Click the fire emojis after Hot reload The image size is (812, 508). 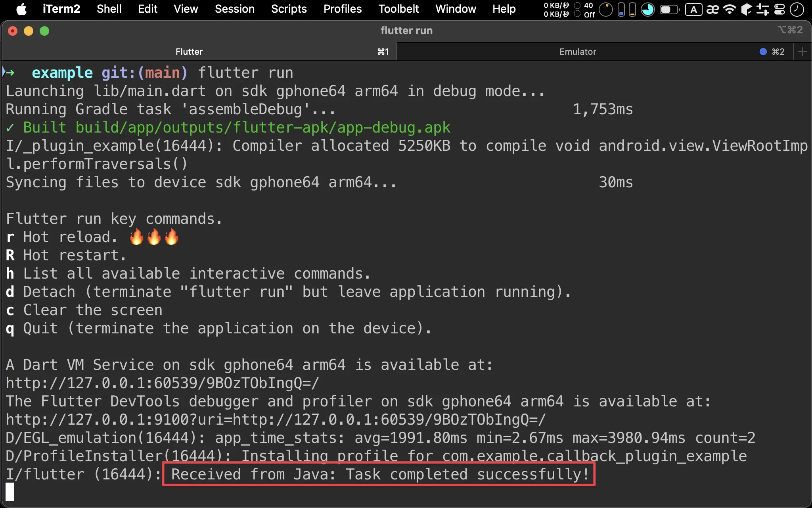pyautogui.click(x=154, y=237)
